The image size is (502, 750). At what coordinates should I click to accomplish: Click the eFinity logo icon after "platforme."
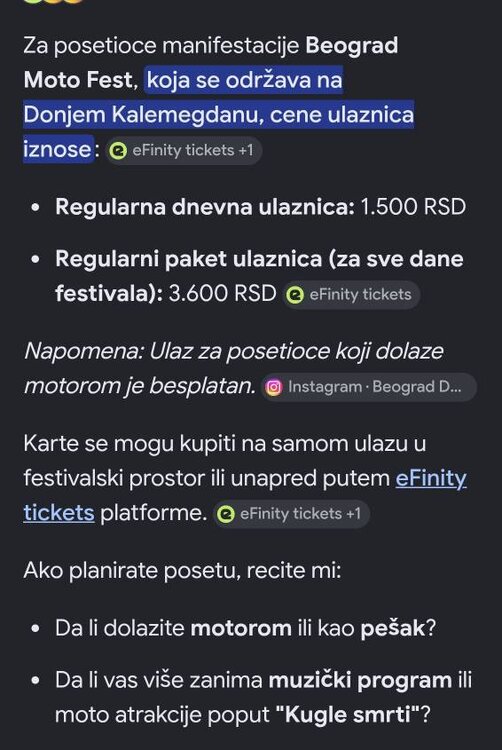click(x=226, y=514)
